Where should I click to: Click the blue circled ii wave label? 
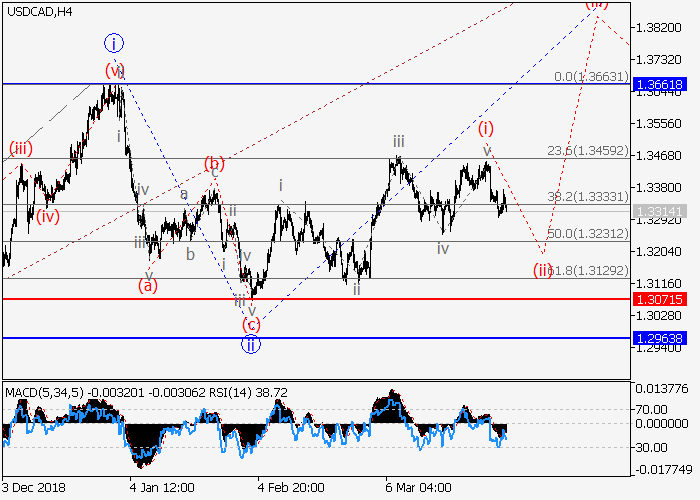click(x=251, y=344)
